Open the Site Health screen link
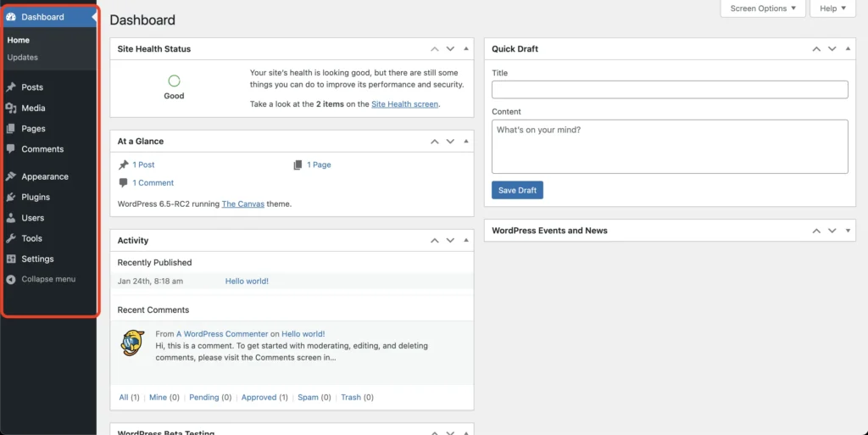The width and height of the screenshot is (868, 435). (404, 104)
